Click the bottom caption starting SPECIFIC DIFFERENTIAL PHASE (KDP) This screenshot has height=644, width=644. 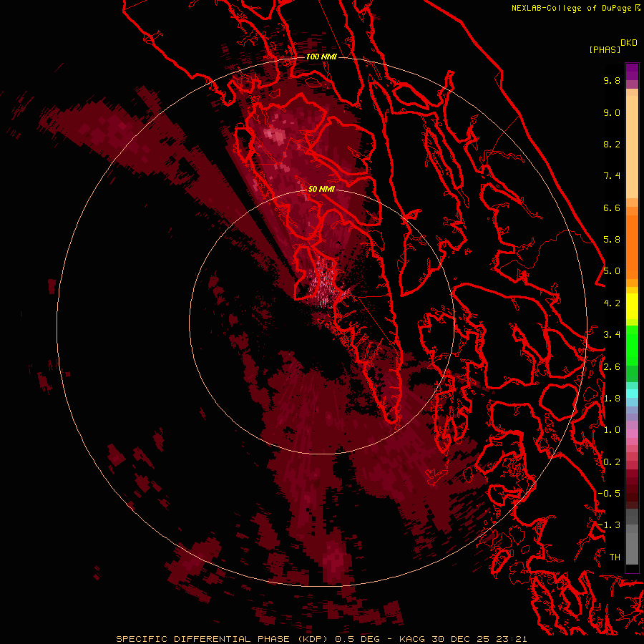[321, 639]
